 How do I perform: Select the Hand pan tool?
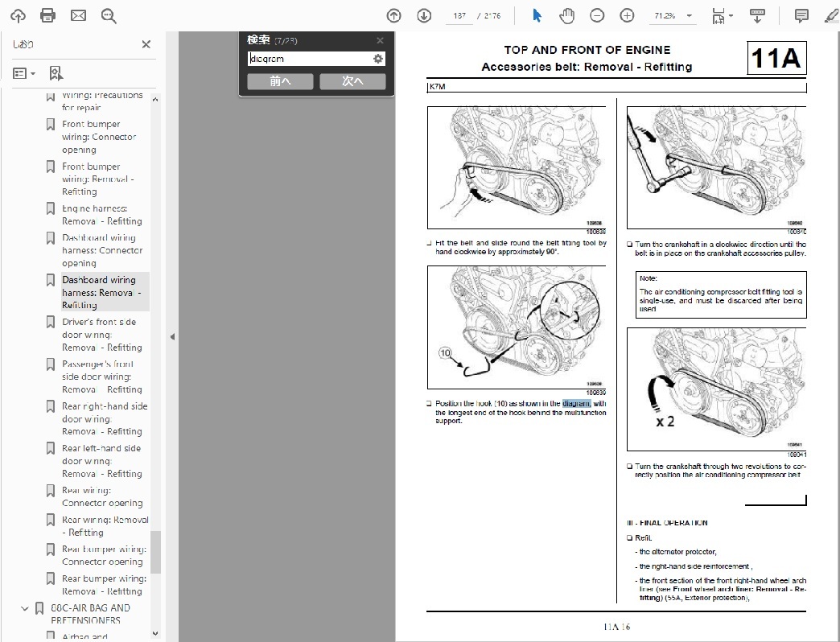tap(566, 15)
